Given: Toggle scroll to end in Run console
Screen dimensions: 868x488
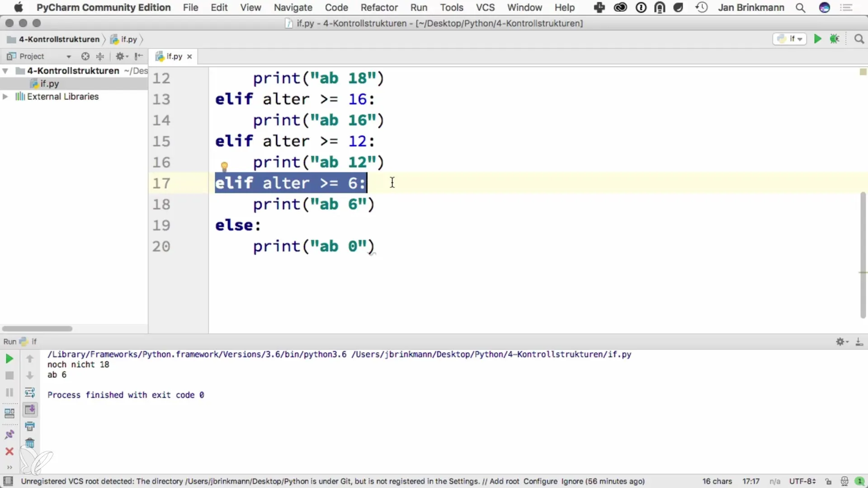Looking at the screenshot, I should (x=30, y=409).
